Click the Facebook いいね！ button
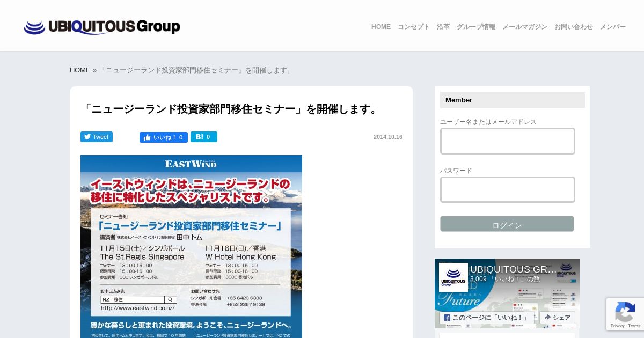Screen dimensions: 644x338 164,137
